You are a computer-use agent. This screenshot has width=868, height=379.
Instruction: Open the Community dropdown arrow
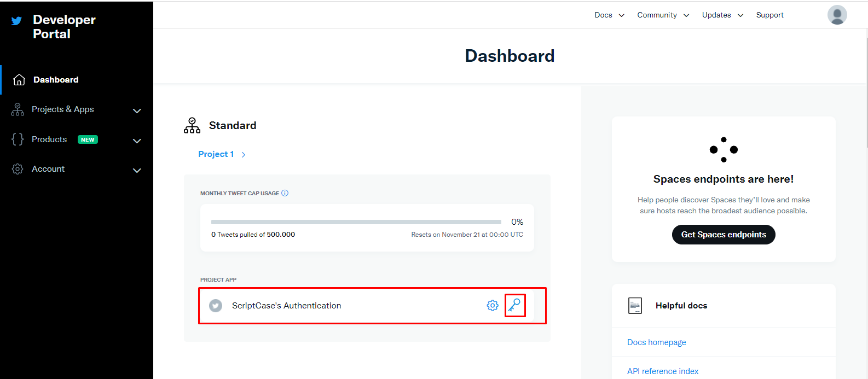(686, 15)
